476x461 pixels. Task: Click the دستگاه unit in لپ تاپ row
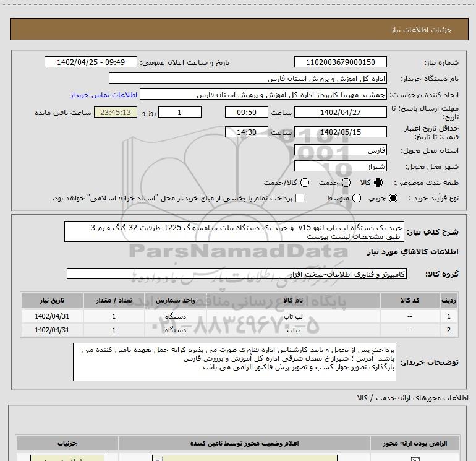(x=176, y=316)
